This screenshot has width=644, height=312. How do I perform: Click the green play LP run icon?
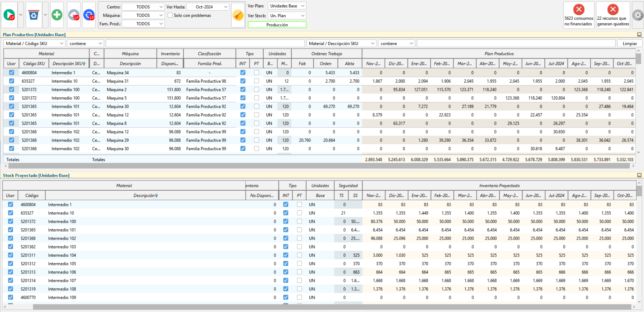[9, 15]
